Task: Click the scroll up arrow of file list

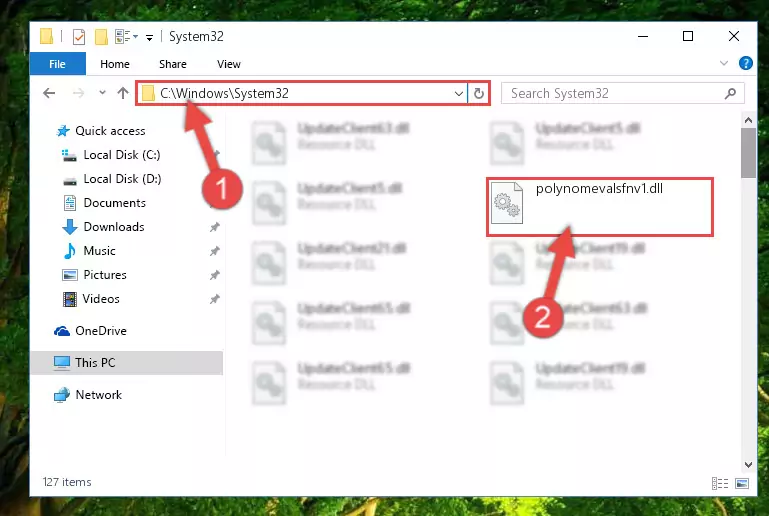Action: [x=748, y=120]
